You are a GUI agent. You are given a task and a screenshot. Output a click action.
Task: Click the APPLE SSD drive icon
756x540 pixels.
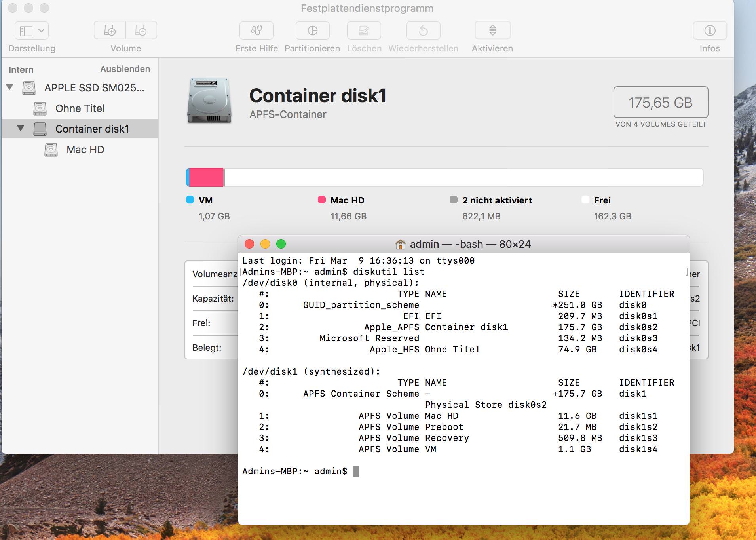(29, 87)
